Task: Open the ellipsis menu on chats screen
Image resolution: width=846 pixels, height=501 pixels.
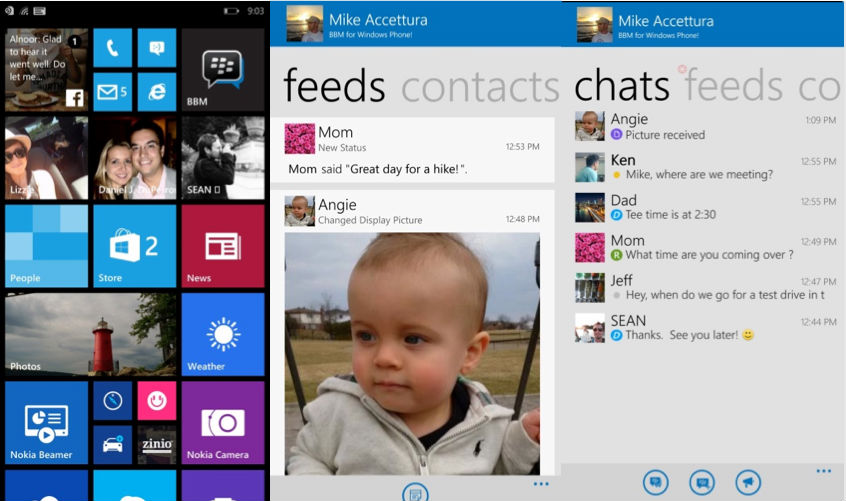Action: (x=824, y=471)
